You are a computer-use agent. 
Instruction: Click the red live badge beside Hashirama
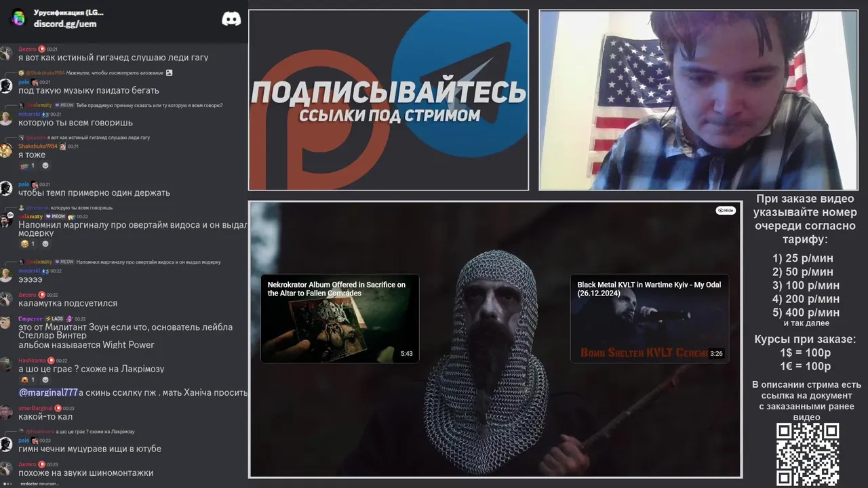[52, 361]
